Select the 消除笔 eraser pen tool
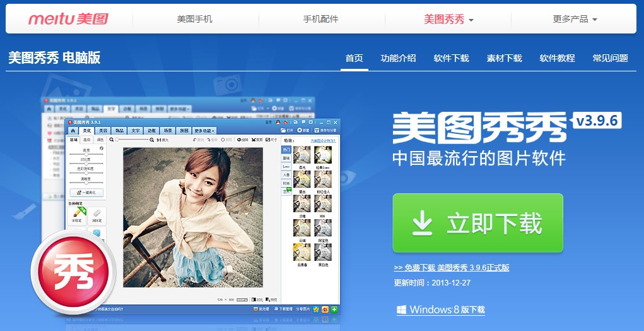Image resolution: width=644 pixels, height=331 pixels. tap(97, 215)
